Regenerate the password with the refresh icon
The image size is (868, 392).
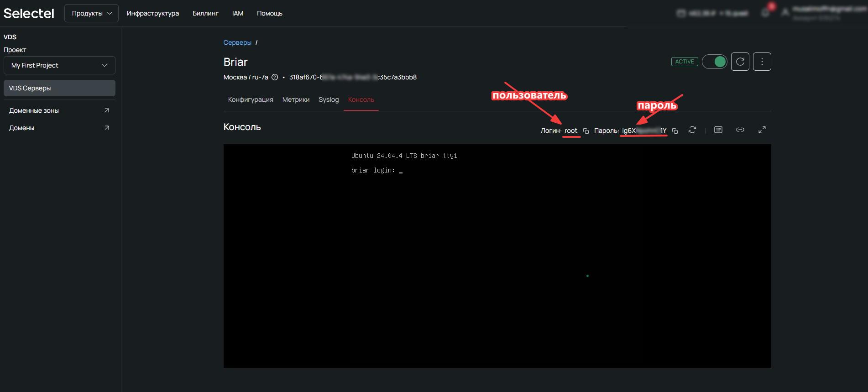(692, 130)
